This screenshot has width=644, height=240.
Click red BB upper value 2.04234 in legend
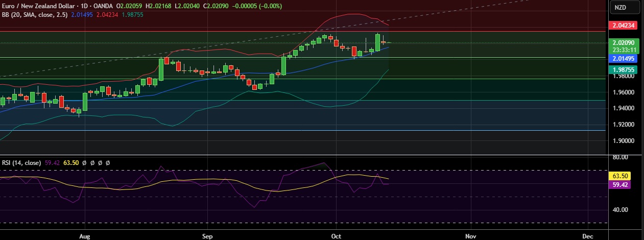[107, 15]
